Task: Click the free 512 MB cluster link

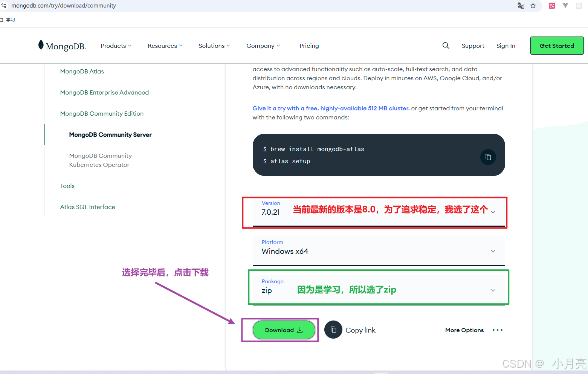Action: coord(331,108)
